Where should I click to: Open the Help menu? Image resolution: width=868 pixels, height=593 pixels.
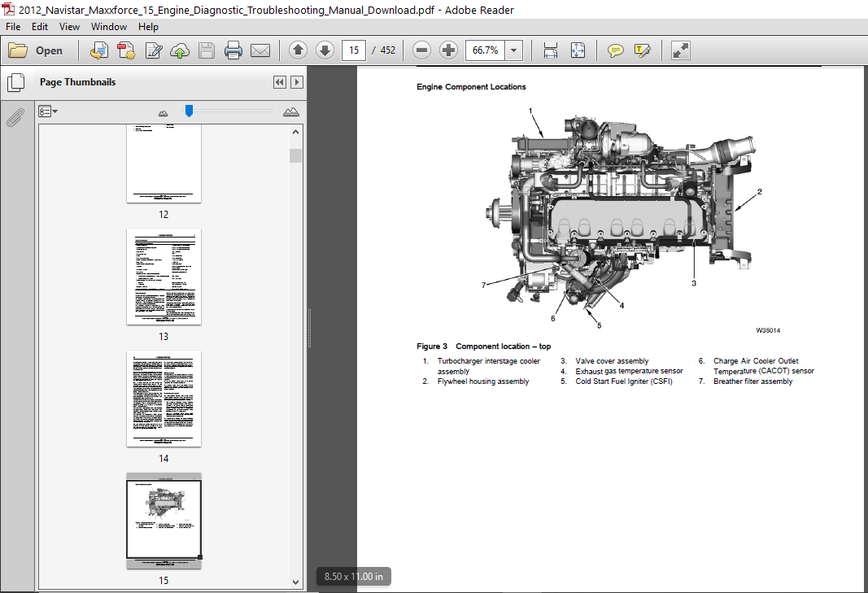[148, 27]
